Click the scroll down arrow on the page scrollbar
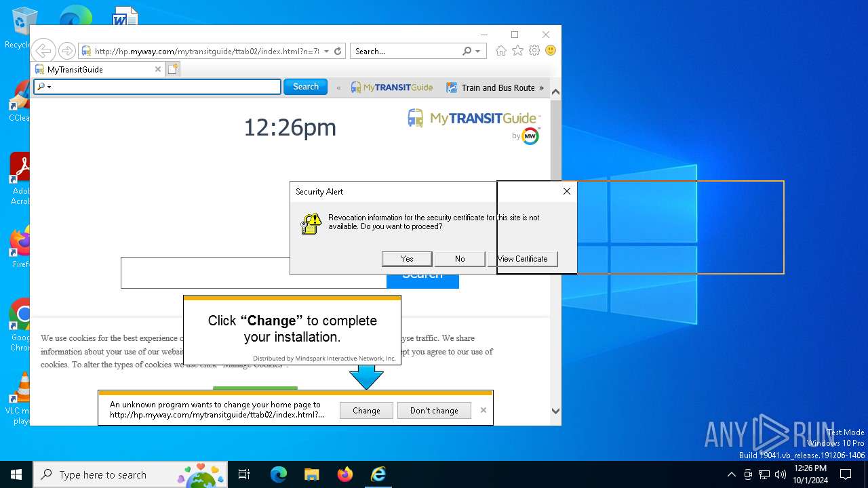 [x=555, y=411]
